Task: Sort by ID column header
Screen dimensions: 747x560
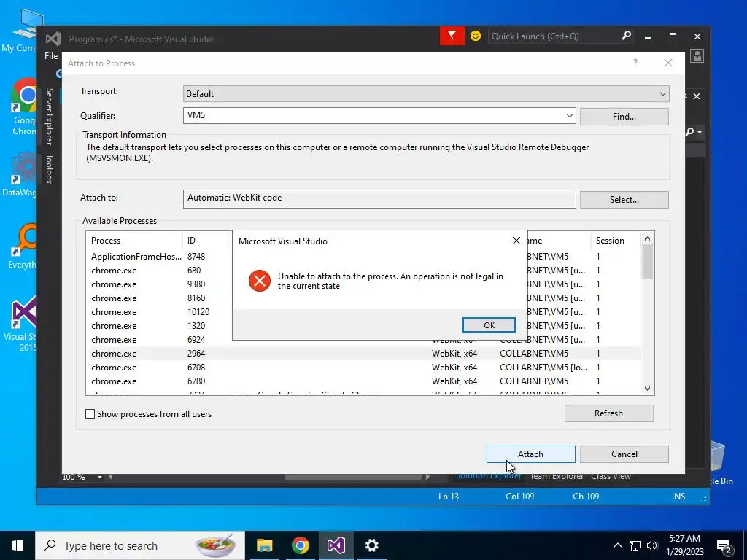Action: (206, 241)
